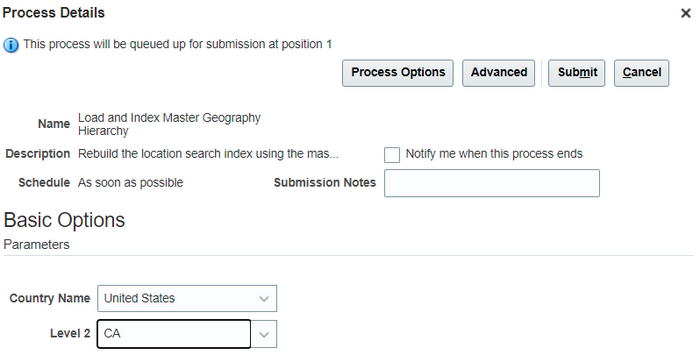Click the As soon as possible schedule text
The width and height of the screenshot is (700, 362).
click(x=130, y=183)
